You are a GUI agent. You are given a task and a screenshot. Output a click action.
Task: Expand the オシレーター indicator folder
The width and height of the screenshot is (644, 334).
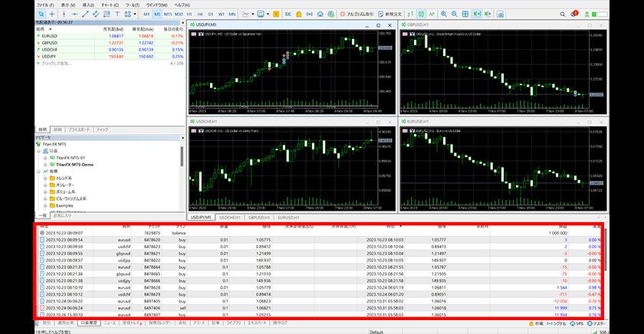point(45,185)
